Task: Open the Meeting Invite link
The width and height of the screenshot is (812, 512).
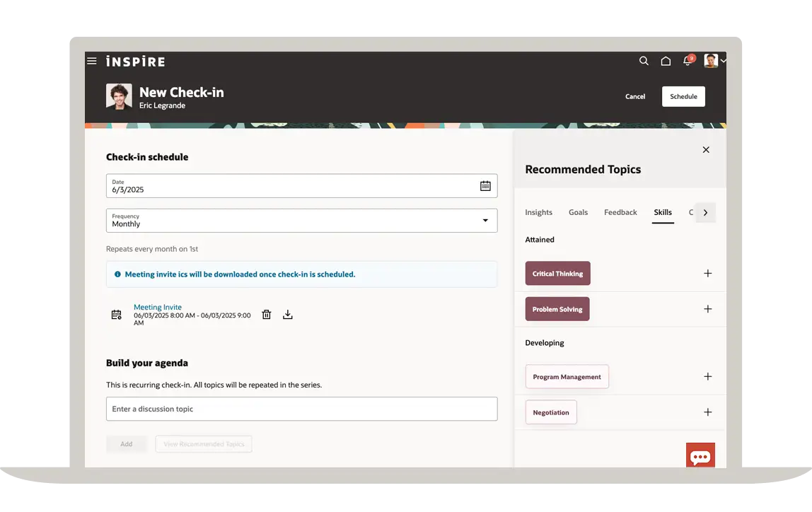Action: [x=158, y=307]
